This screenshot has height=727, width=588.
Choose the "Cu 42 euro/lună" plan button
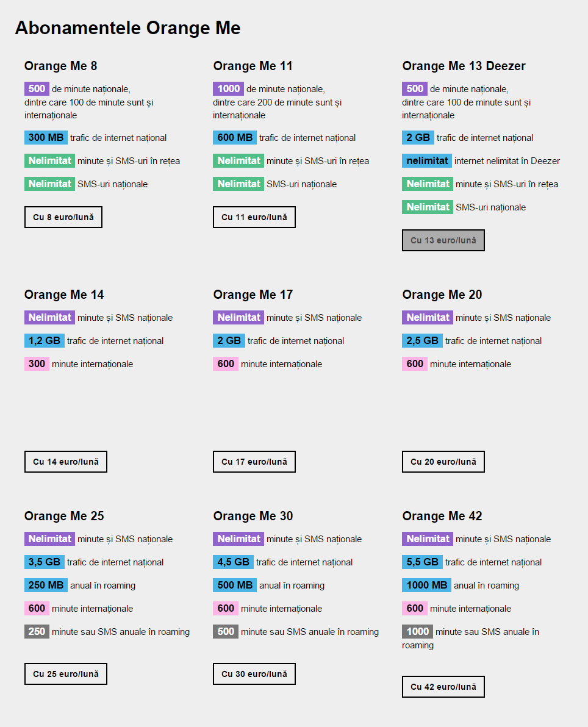click(x=443, y=687)
